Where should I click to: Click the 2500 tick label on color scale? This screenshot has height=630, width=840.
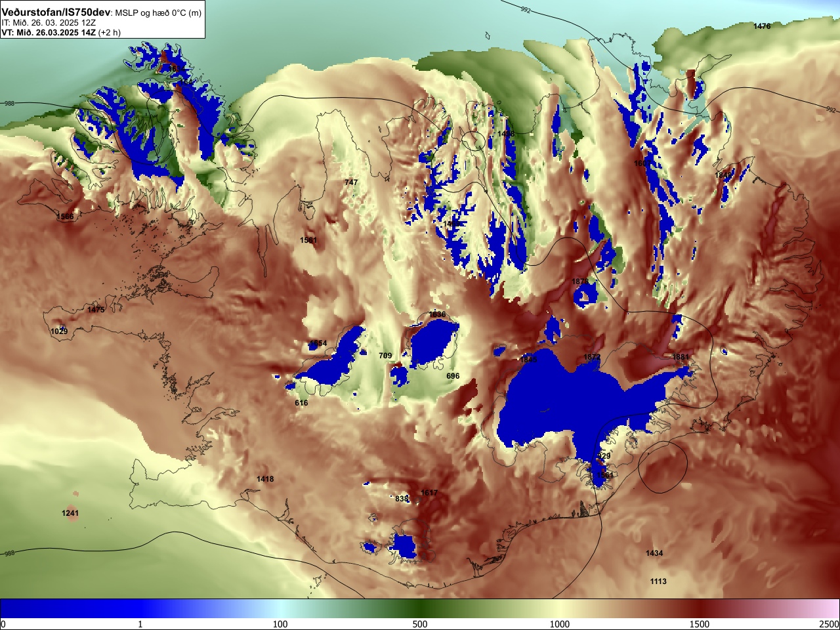[x=829, y=624]
